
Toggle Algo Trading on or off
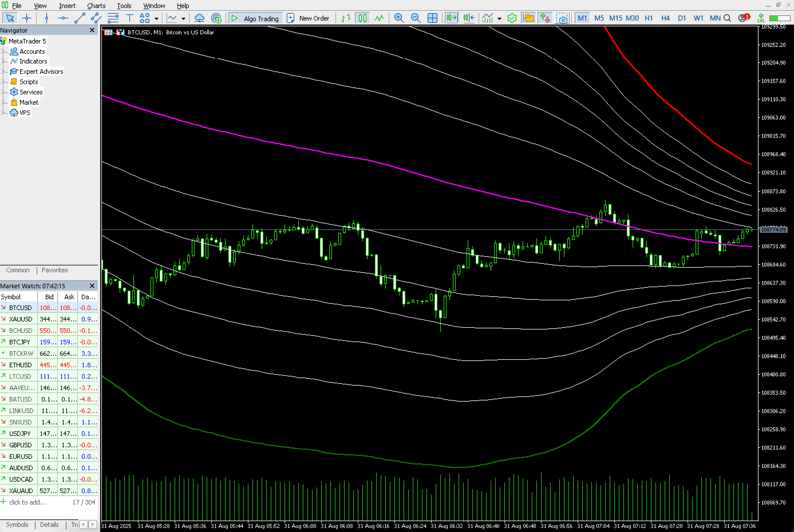255,18
